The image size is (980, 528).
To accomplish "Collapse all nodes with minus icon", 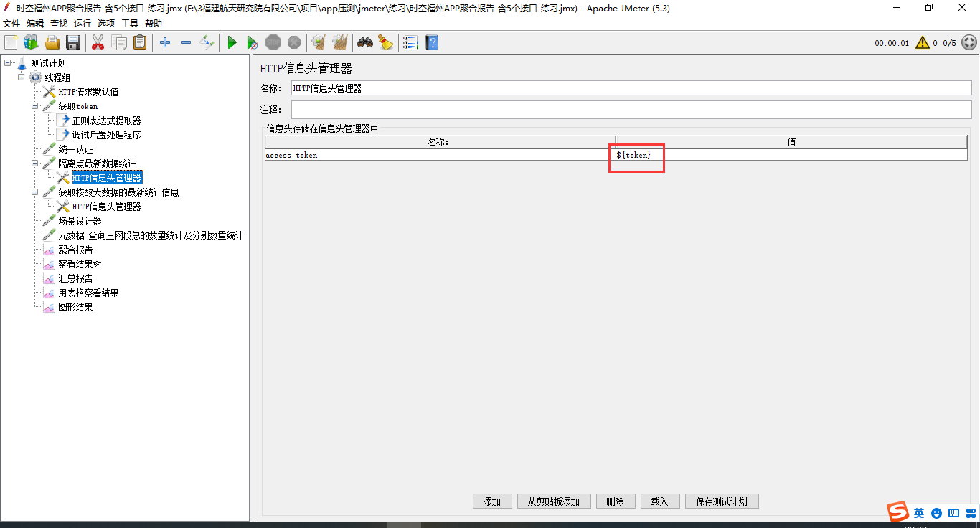I will point(186,43).
